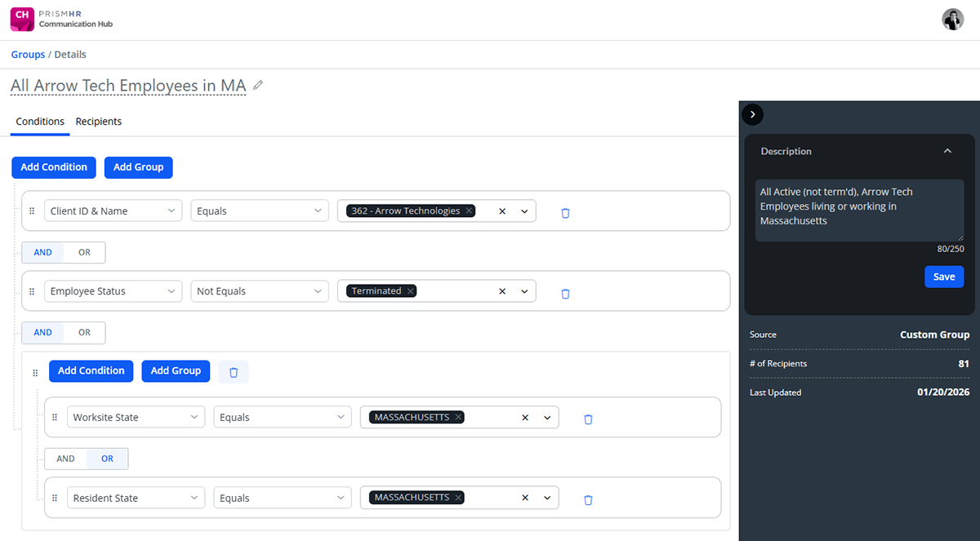Click into the Description text area
Image resolution: width=980 pixels, height=541 pixels.
pos(859,210)
